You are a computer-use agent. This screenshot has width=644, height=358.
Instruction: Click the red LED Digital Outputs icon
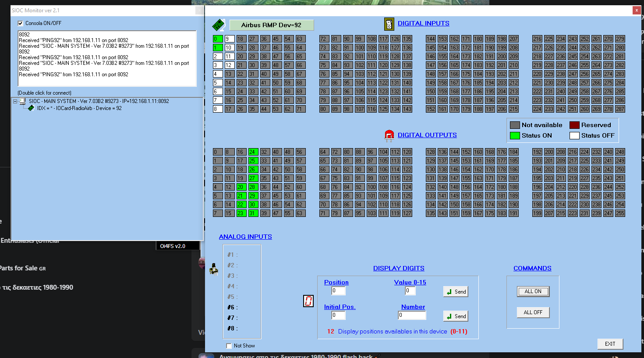389,135
